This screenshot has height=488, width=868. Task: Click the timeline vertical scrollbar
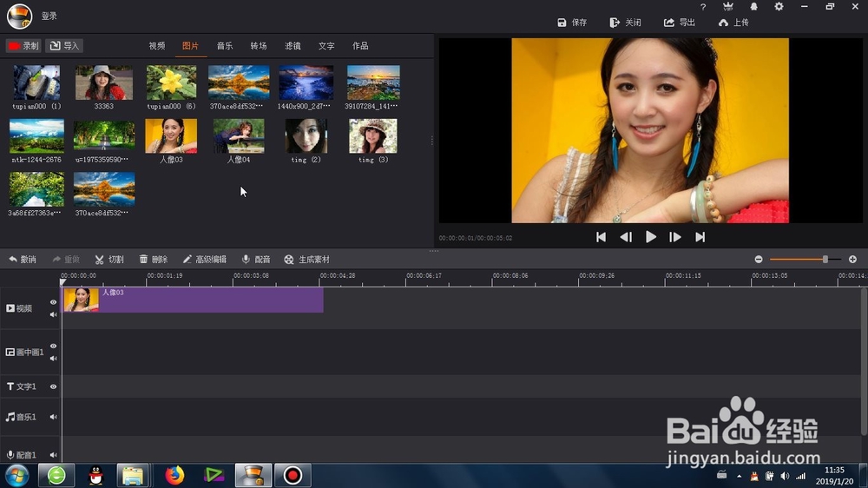click(x=865, y=361)
